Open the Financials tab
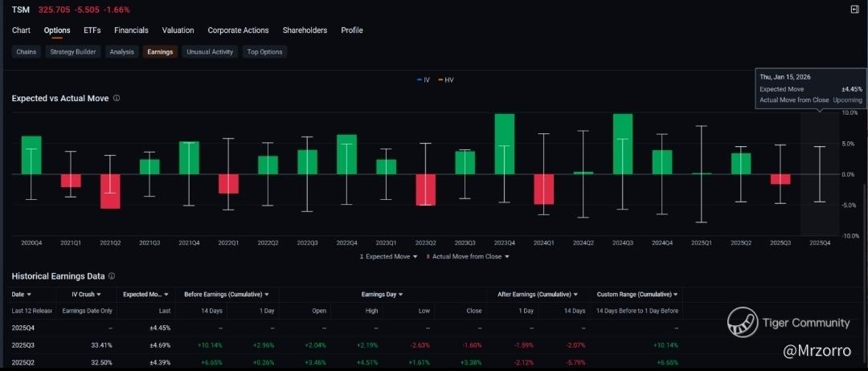This screenshot has height=371, width=868. pyautogui.click(x=131, y=31)
